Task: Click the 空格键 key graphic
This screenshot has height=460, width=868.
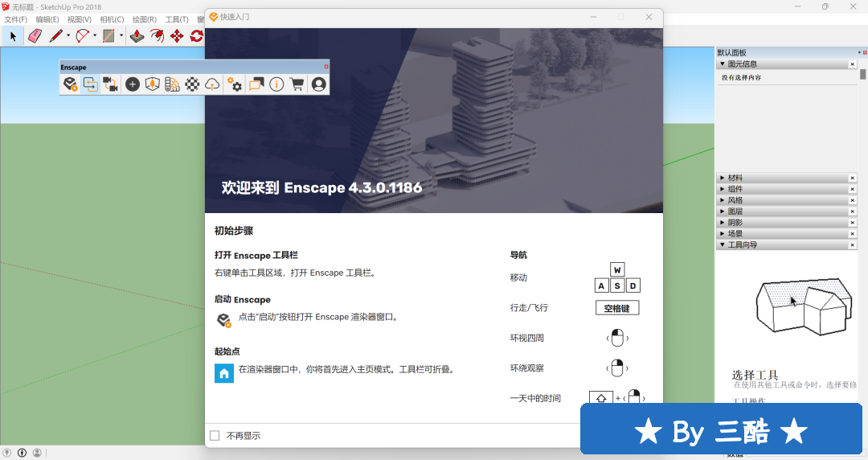Action: coord(617,308)
